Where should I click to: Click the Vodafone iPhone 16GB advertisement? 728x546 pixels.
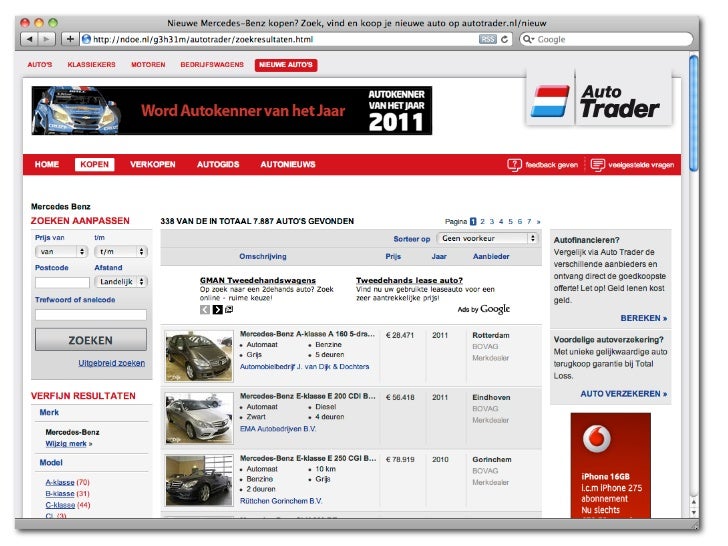(x=611, y=465)
